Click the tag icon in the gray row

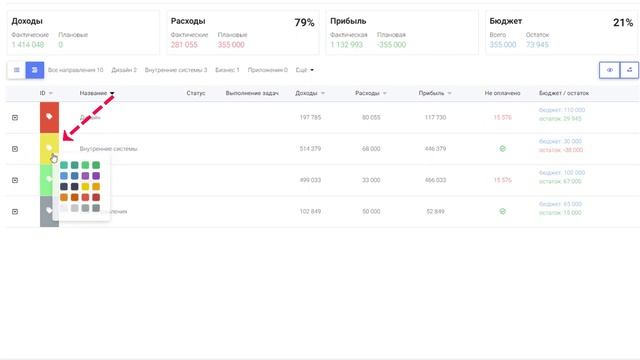(x=49, y=211)
